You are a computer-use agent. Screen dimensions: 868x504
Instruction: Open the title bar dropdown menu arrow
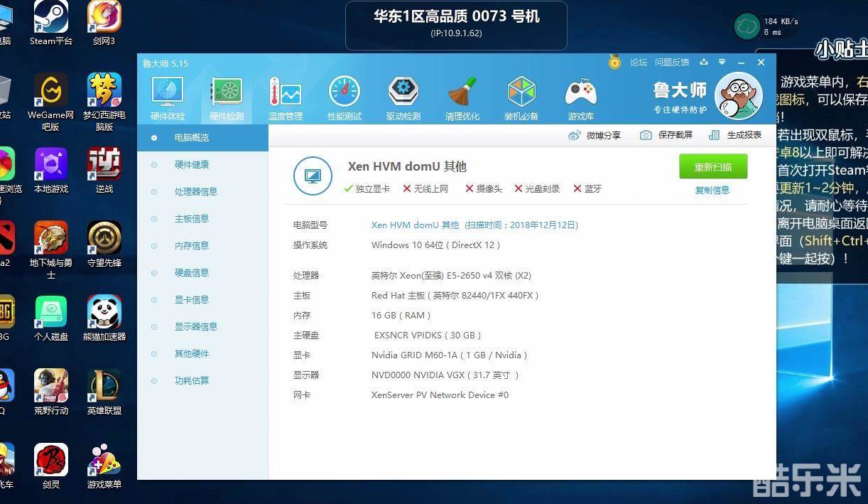pyautogui.click(x=722, y=63)
